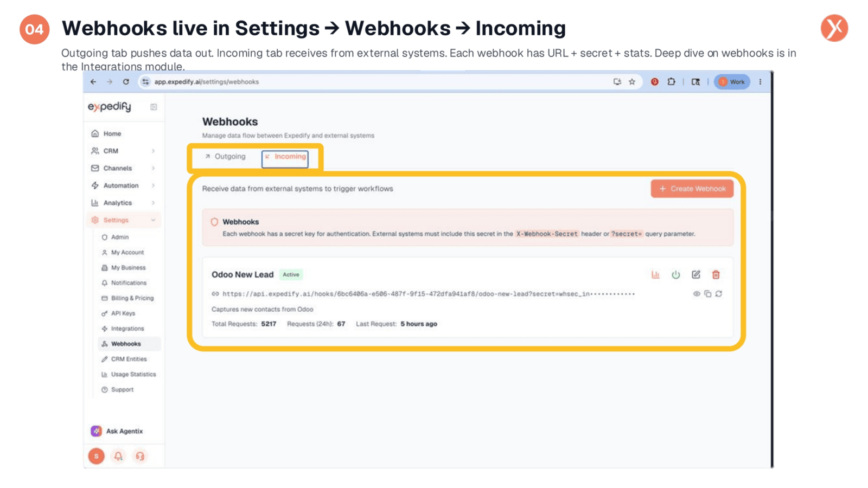Click the Create Webhook button
The width and height of the screenshot is (868, 488).
click(692, 189)
